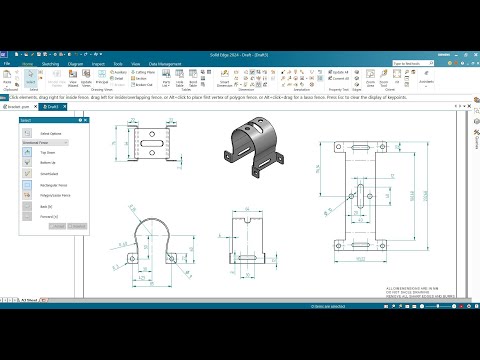Viewport: 480px width, 360px height.
Task: Click Update All in Property Text group
Action: pyautogui.click(x=338, y=72)
